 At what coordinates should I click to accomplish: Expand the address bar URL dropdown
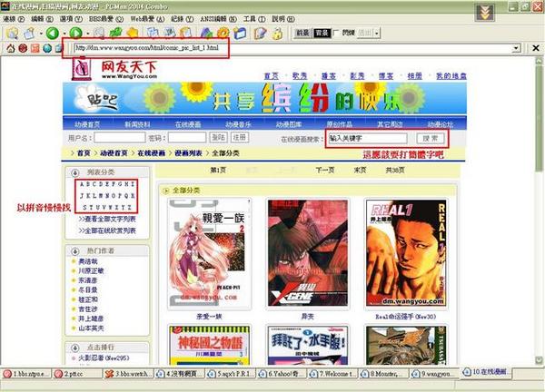point(517,48)
